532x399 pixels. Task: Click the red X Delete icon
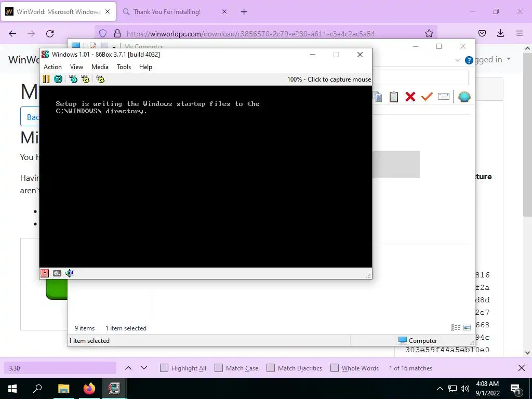pyautogui.click(x=410, y=97)
